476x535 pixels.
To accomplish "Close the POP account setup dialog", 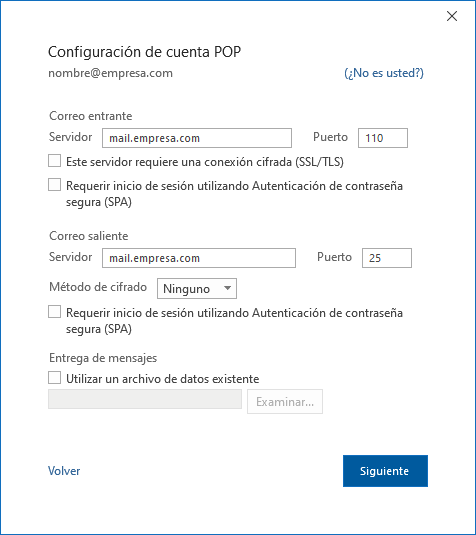I will (452, 16).
